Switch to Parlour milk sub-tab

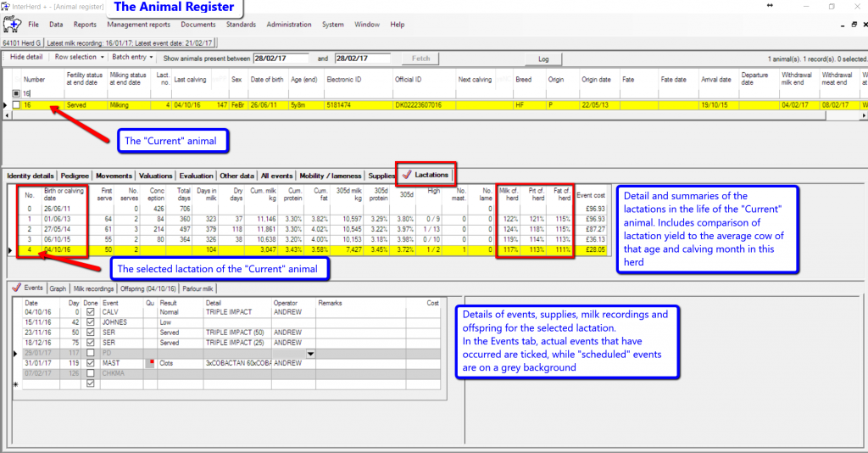(x=198, y=289)
